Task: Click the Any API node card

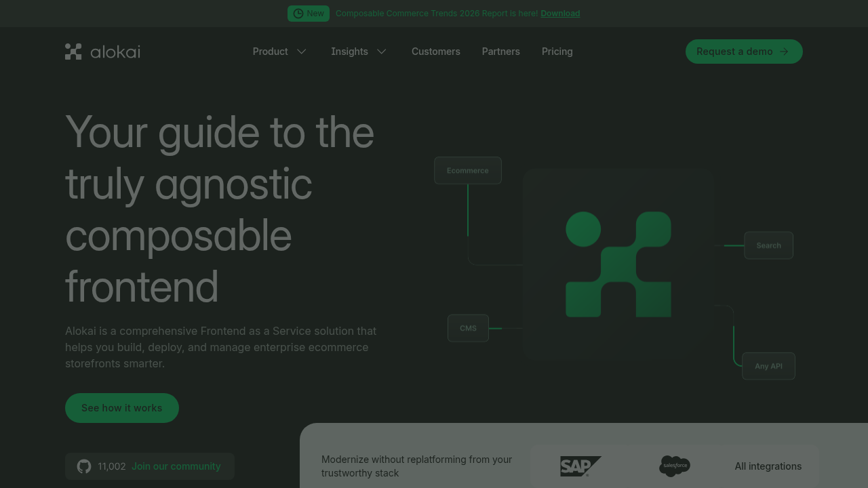Action: coord(768,366)
